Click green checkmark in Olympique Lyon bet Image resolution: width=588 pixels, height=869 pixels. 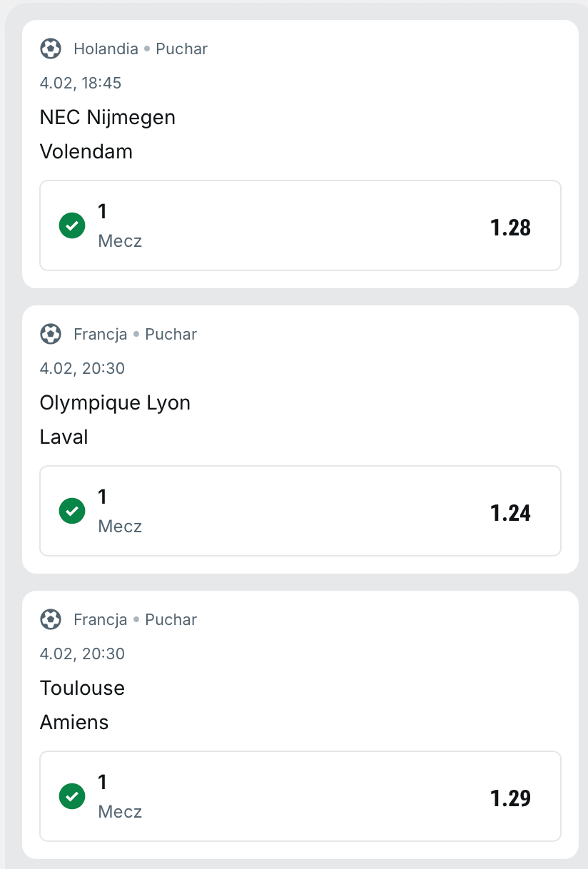(72, 511)
